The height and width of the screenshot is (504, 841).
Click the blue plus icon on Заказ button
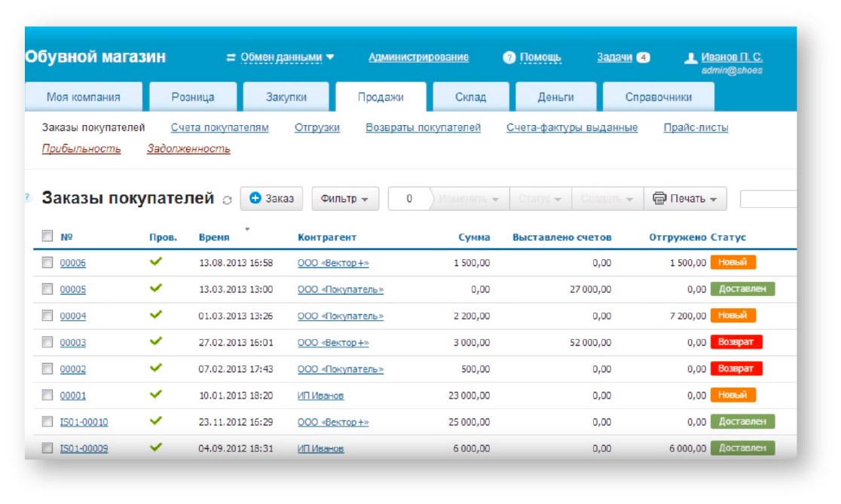click(x=255, y=198)
